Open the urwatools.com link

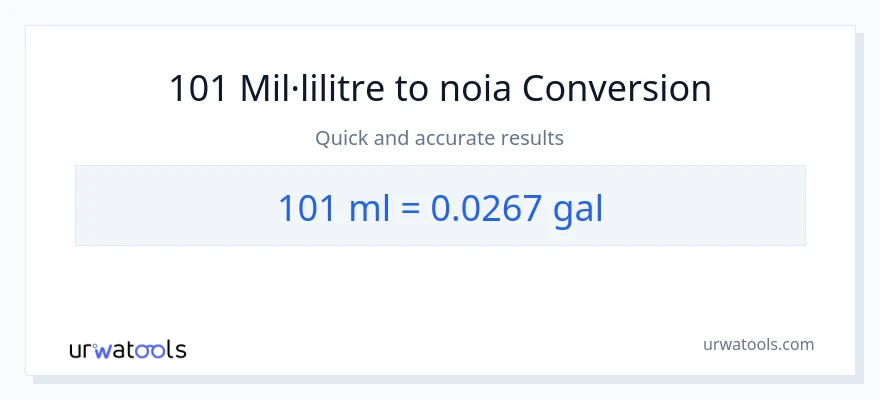pos(757,344)
